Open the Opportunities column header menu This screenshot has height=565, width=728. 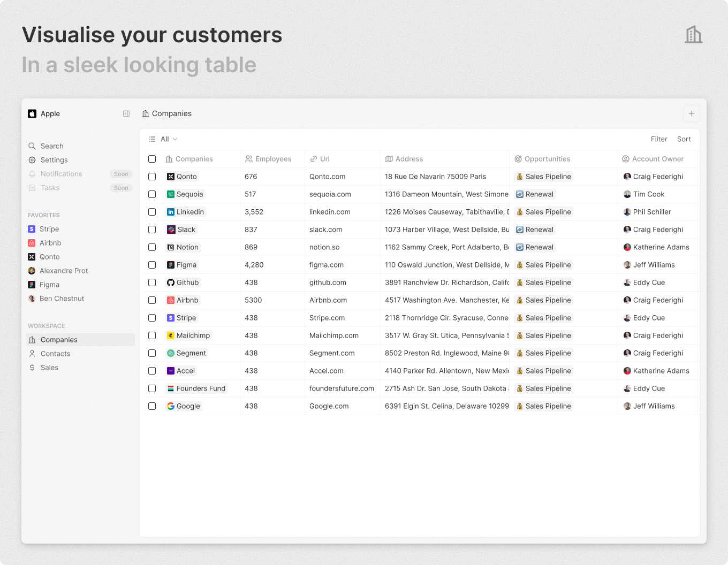tap(547, 159)
